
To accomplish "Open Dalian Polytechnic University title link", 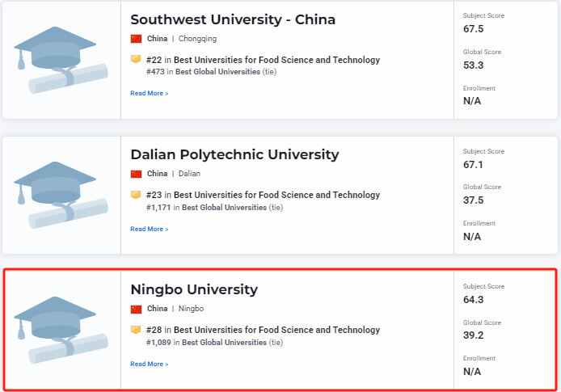I will (234, 154).
